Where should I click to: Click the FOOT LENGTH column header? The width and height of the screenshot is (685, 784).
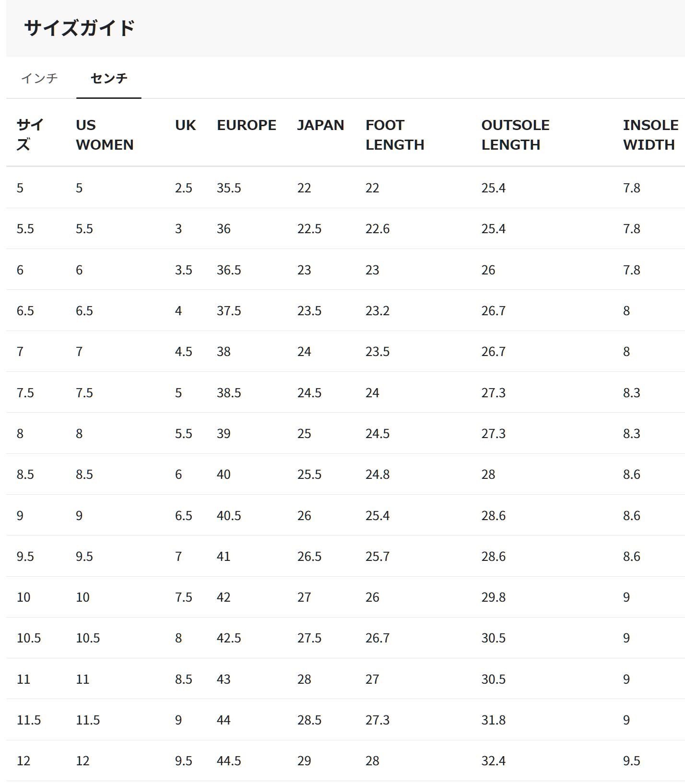pos(395,135)
